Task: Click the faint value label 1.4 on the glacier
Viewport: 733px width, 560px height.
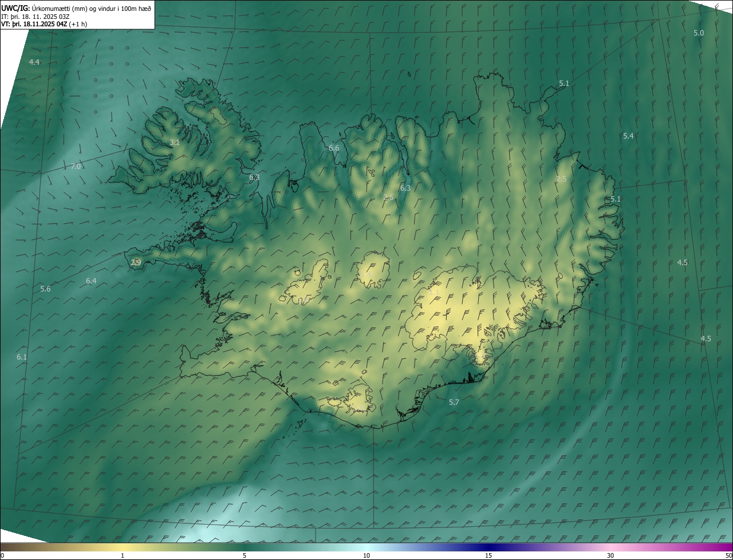Action: (x=368, y=275)
